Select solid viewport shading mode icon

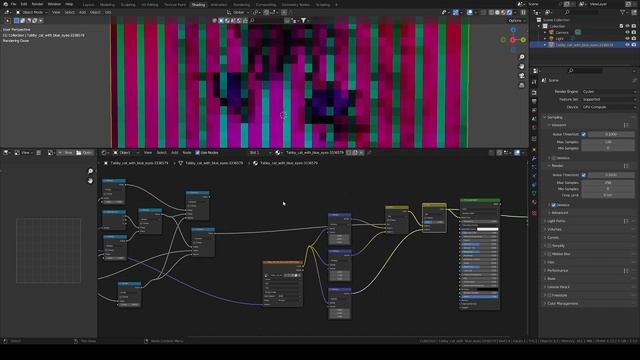coord(497,13)
